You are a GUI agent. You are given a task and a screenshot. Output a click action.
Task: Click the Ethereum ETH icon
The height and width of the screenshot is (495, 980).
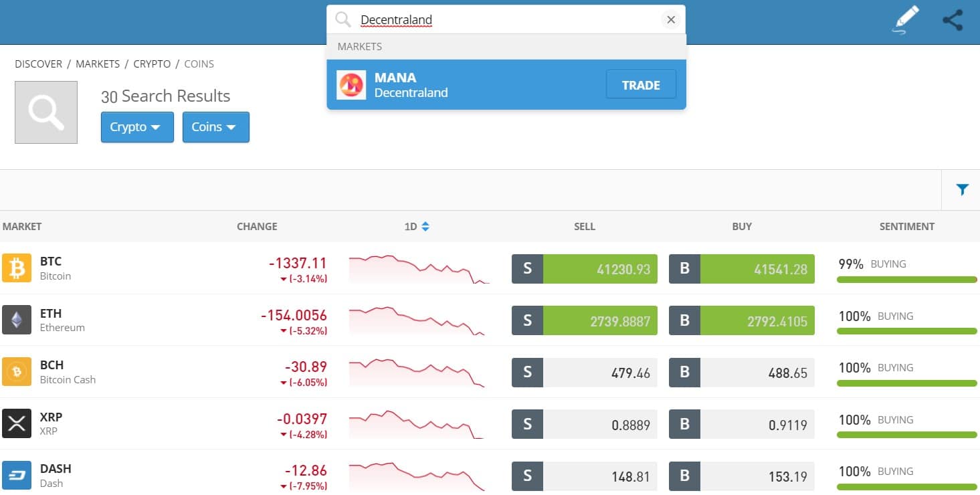pos(17,320)
